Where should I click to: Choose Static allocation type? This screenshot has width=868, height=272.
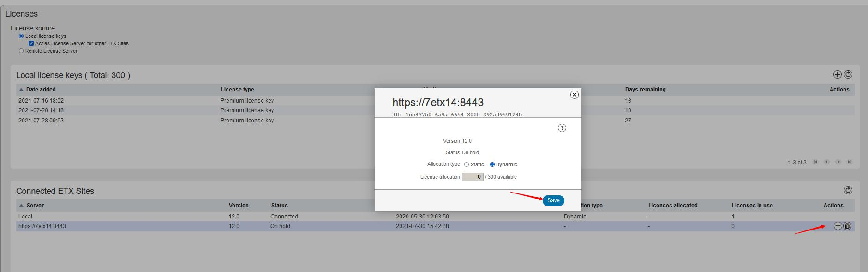coord(467,164)
